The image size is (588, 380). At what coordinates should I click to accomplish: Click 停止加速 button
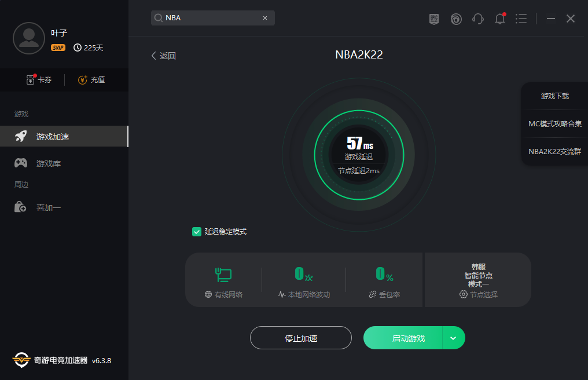(x=301, y=338)
